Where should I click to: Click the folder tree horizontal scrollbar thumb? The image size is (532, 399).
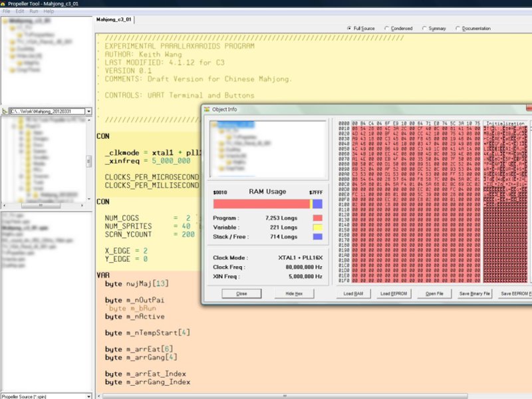(41, 205)
